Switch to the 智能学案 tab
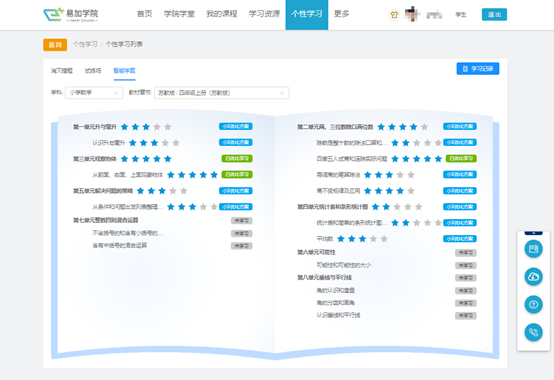554x380 pixels. (x=124, y=71)
